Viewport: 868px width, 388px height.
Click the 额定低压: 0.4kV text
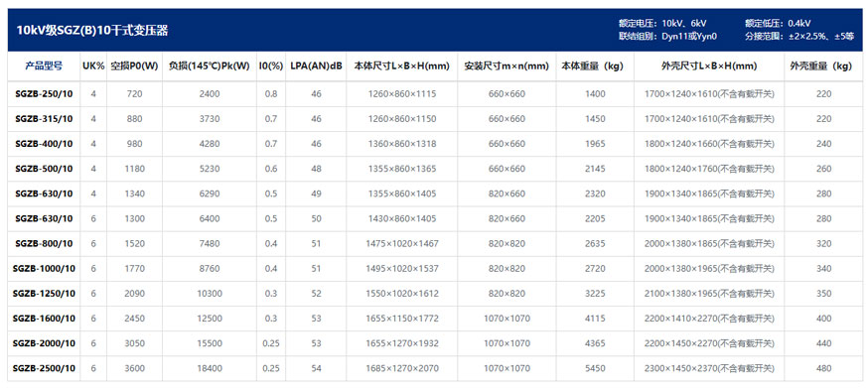[x=778, y=24]
